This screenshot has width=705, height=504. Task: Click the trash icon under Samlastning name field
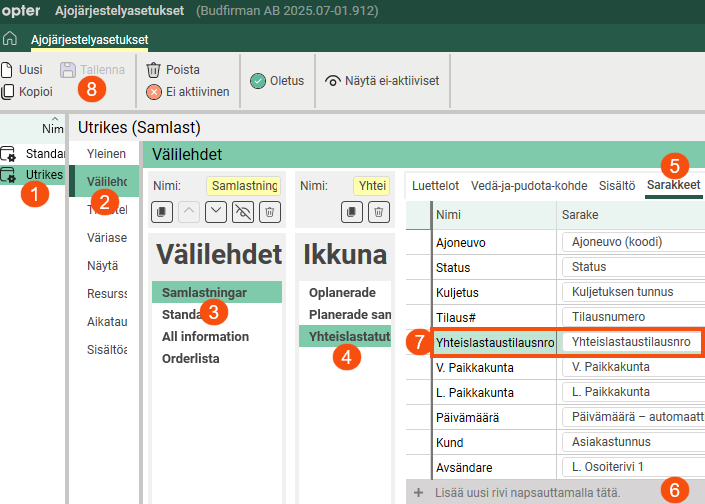[269, 211]
